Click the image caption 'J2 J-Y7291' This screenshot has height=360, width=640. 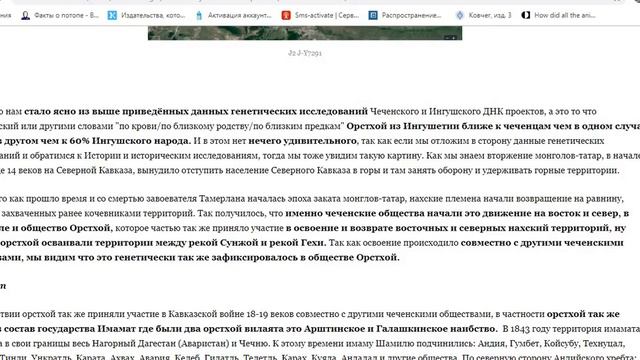(x=305, y=53)
